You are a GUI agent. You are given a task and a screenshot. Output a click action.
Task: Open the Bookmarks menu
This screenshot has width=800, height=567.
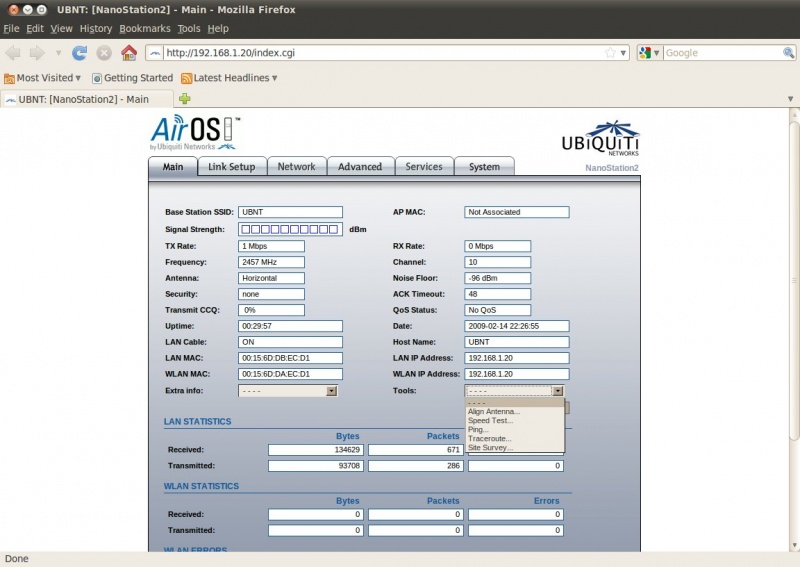(145, 29)
